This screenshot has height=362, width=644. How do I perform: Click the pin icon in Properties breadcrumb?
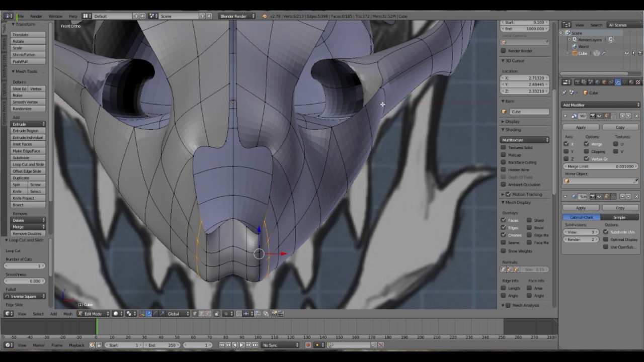point(564,93)
